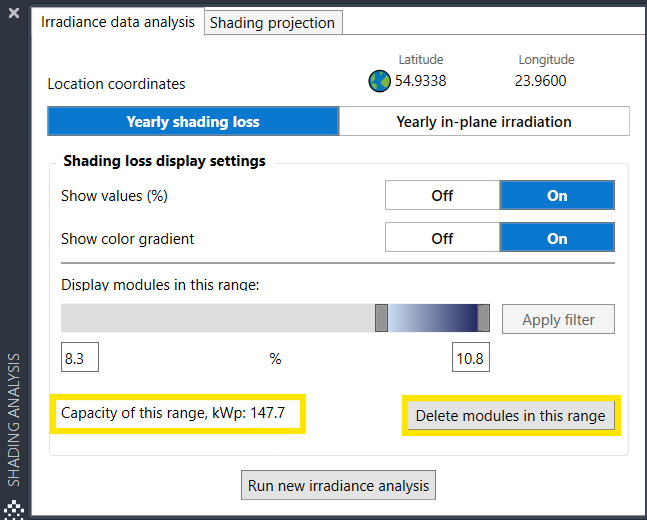Turn Show values (%) on
This screenshot has height=520, width=647.
(x=557, y=196)
